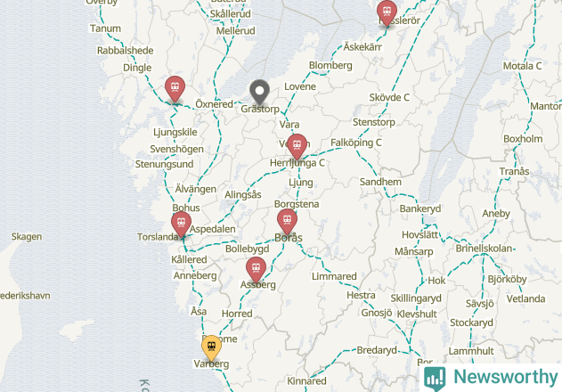The image size is (562, 392).
Task: Select the Alingsås label on map
Action: pyautogui.click(x=243, y=195)
